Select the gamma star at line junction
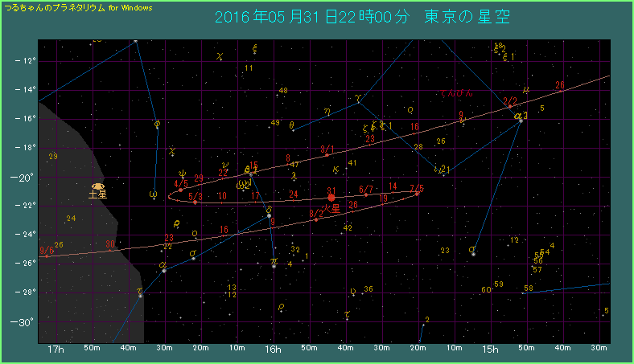634x364 pixels. (358, 100)
